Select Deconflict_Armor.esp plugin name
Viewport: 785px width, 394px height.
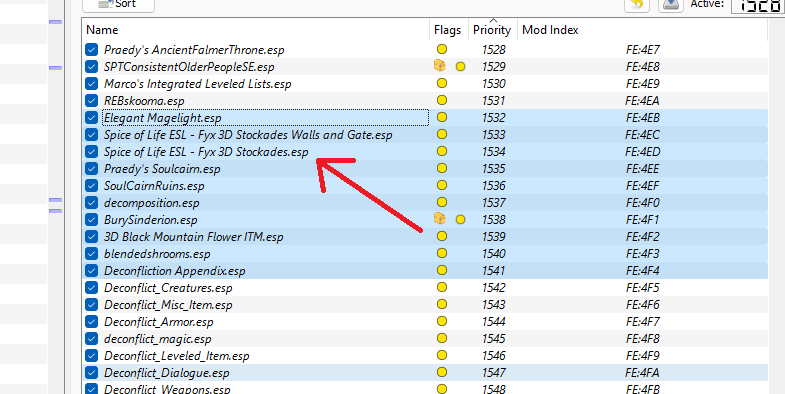(159, 322)
